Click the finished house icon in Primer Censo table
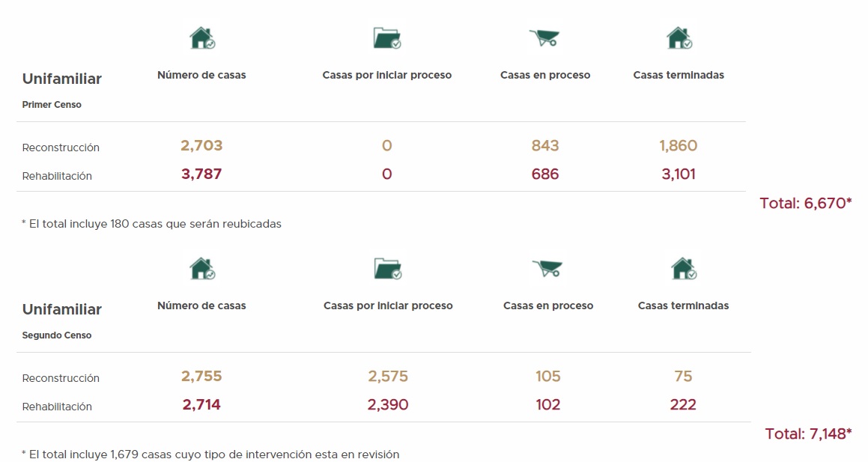The width and height of the screenshot is (868, 462). point(679,38)
